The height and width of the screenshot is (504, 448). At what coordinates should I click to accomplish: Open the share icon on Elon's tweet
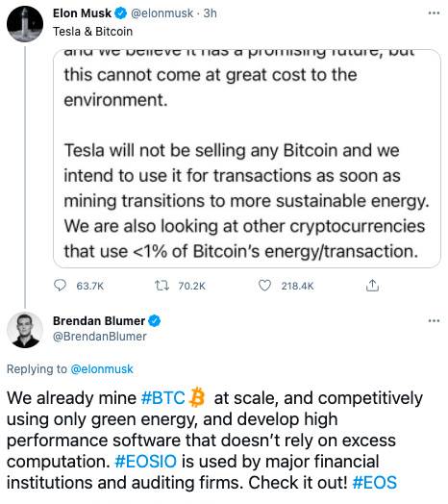372,286
